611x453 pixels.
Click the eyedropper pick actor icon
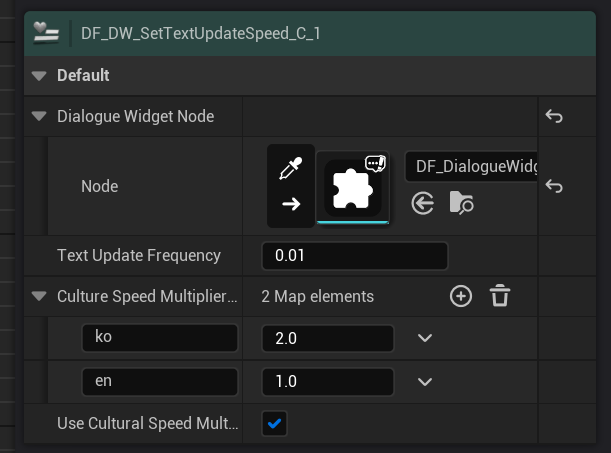290,169
